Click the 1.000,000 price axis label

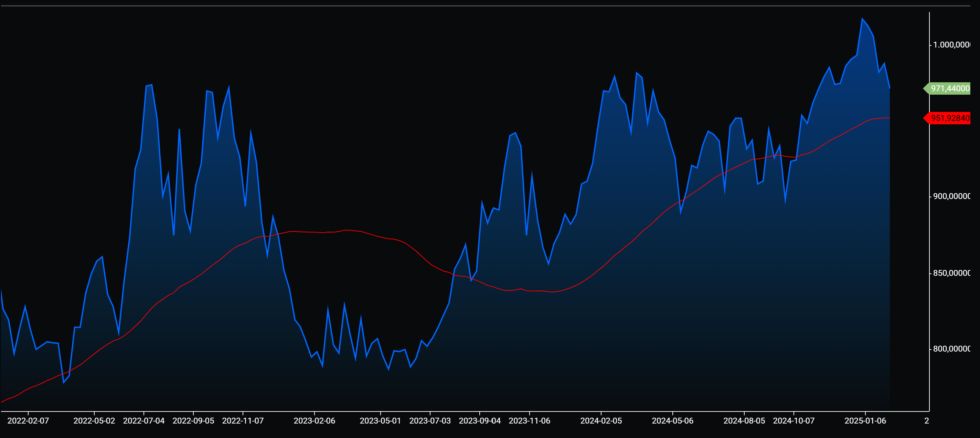[951, 45]
